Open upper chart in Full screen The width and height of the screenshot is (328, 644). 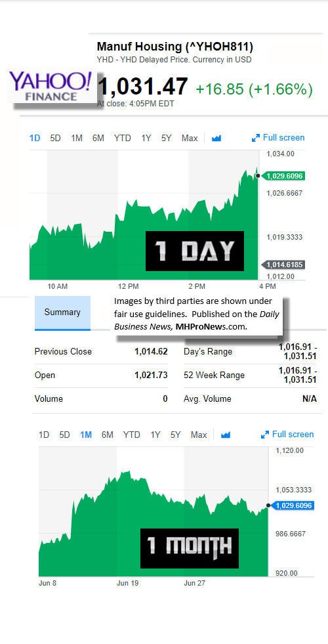click(278, 138)
